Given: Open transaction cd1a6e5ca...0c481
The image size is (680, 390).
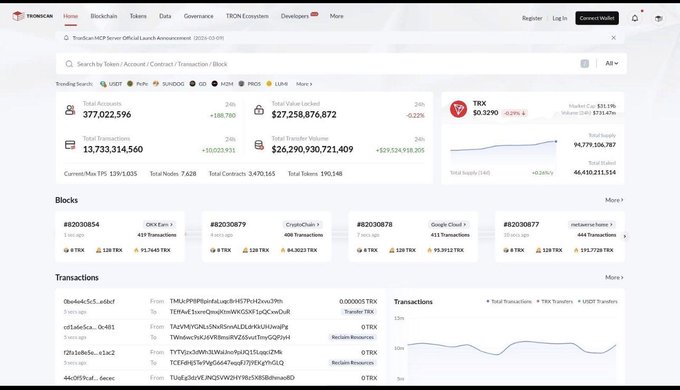Looking at the screenshot, I should coord(89,327).
